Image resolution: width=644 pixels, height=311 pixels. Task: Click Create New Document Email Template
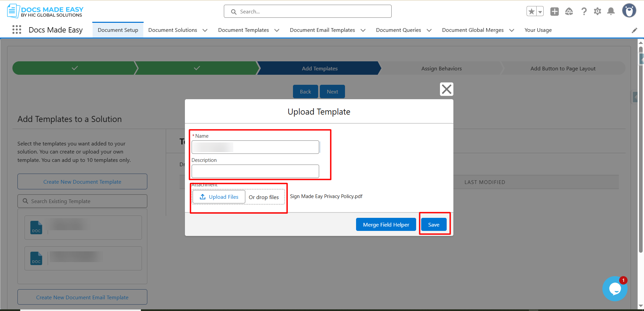(82, 297)
